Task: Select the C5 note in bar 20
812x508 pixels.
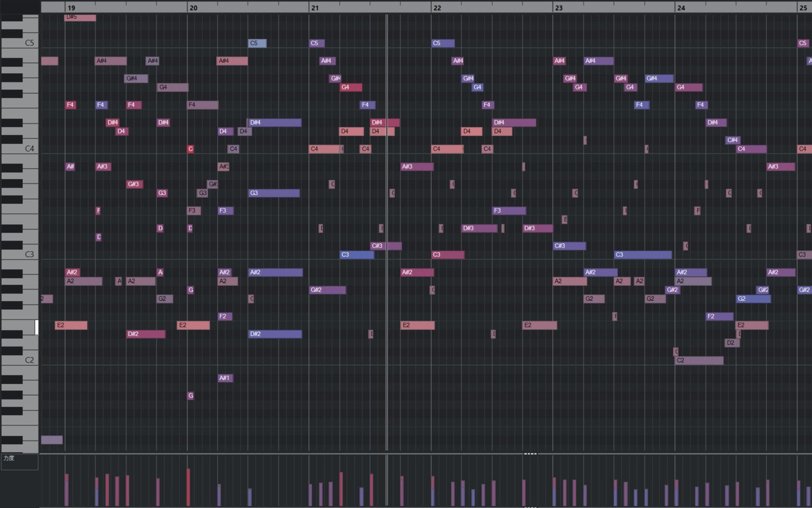Action: [x=257, y=43]
